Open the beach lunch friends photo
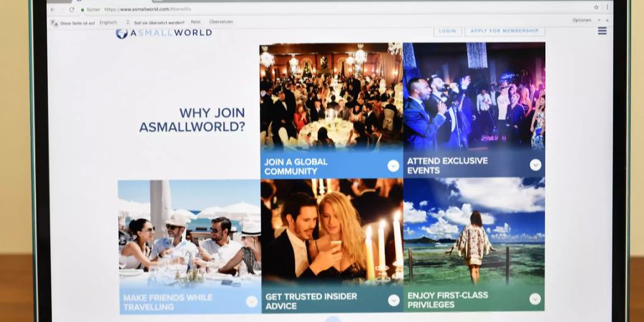 click(190, 232)
